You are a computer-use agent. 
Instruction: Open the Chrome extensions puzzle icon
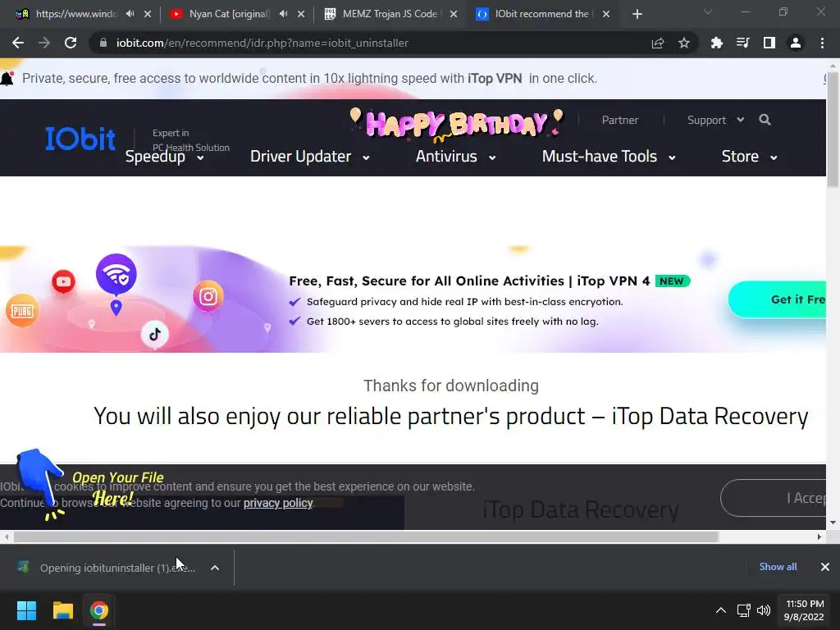(716, 43)
